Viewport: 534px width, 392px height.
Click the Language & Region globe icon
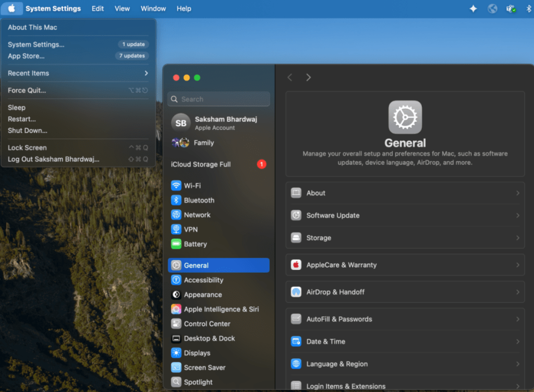[296, 364]
